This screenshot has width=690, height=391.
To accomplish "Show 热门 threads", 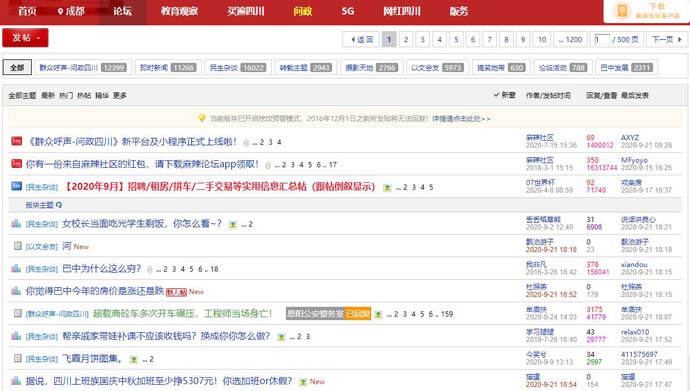I will [66, 95].
